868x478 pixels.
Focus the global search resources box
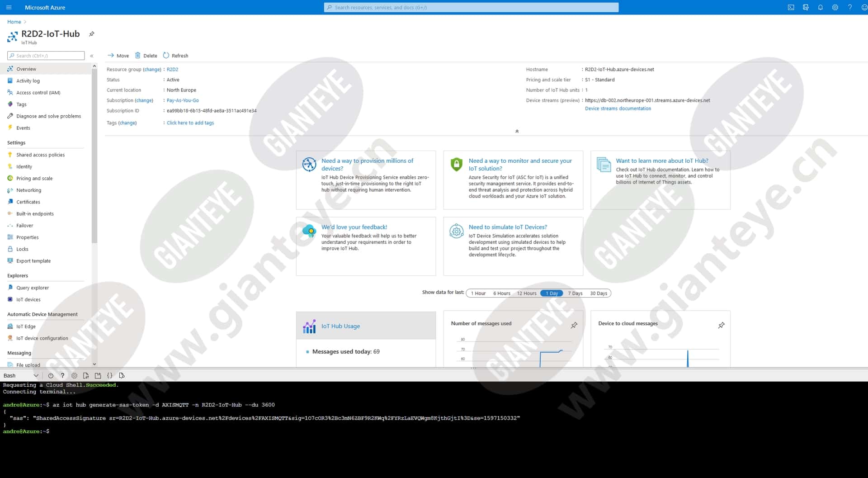click(x=471, y=7)
